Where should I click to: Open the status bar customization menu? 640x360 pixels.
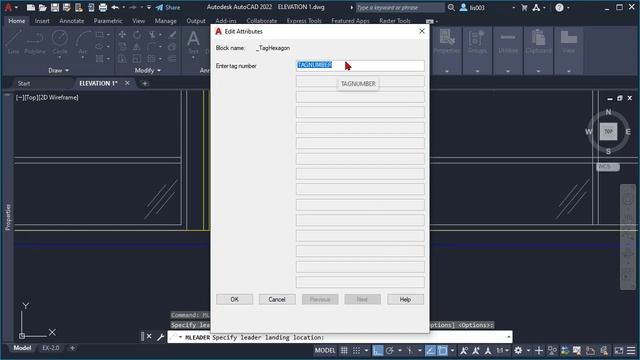pyautogui.click(x=631, y=351)
